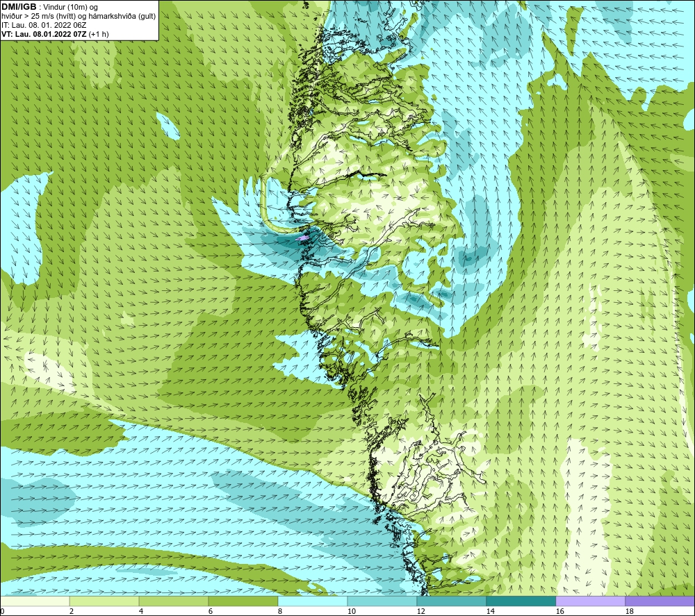Select the teal 12–14 m/s legend swatch

pos(452,601)
